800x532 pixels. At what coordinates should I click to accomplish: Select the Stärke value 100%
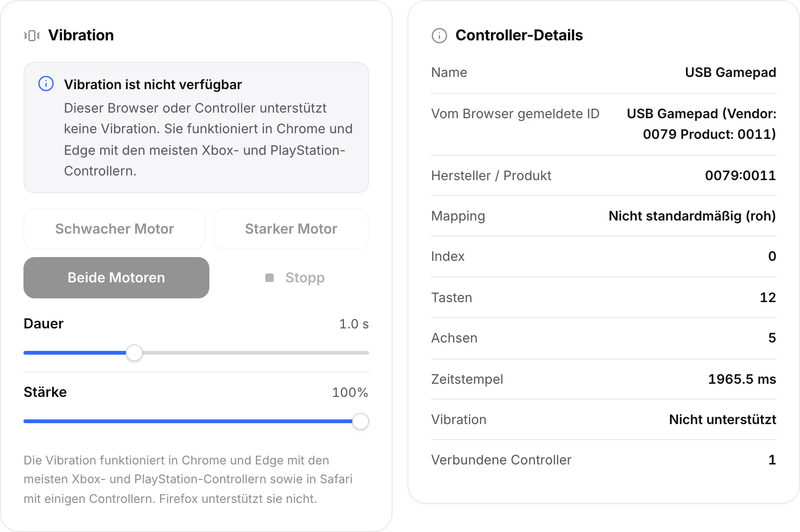click(x=350, y=392)
